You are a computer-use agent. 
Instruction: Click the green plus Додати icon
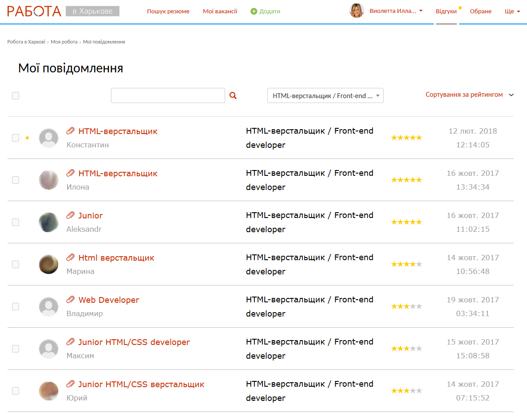(x=254, y=12)
